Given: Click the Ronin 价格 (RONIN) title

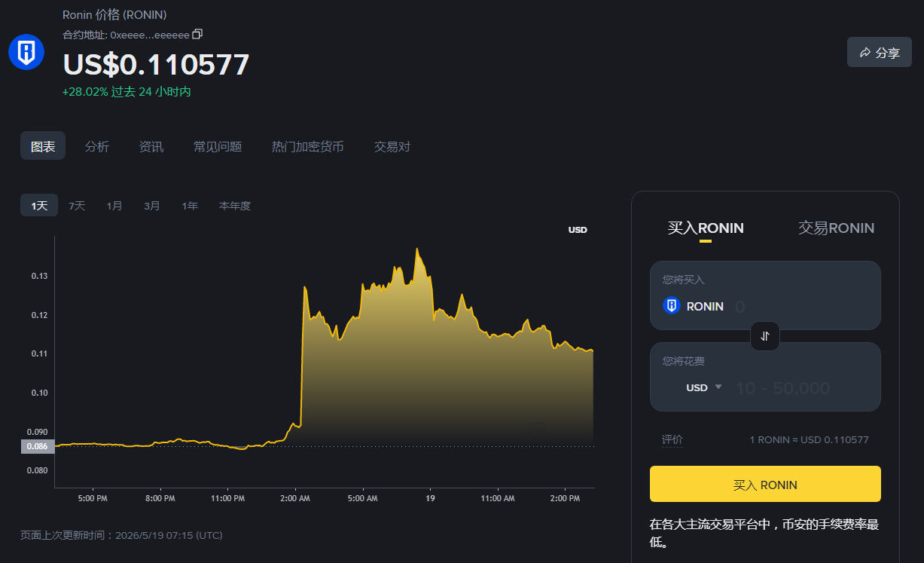Looking at the screenshot, I should click(x=114, y=14).
